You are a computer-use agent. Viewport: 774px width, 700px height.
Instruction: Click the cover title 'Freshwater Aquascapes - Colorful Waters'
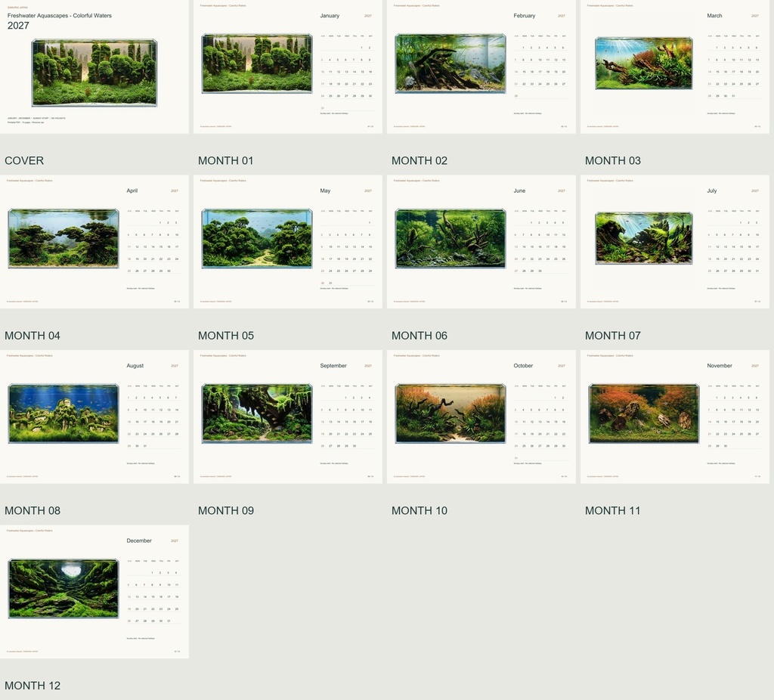pyautogui.click(x=59, y=16)
